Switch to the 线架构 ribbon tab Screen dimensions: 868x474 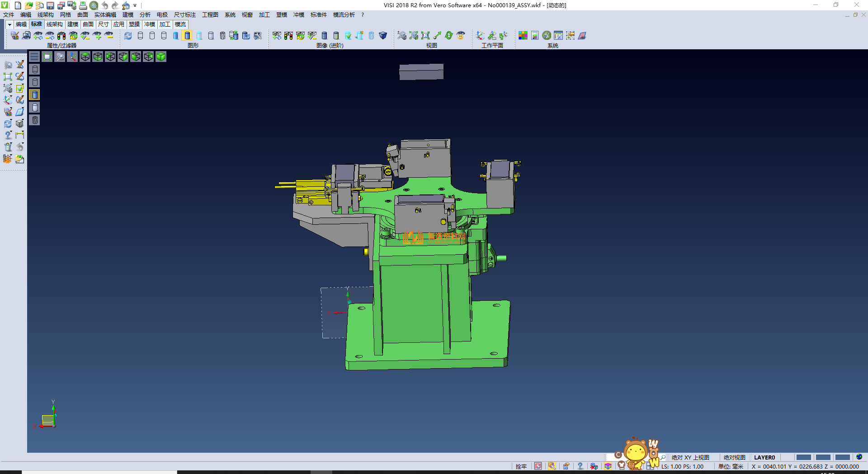point(54,24)
